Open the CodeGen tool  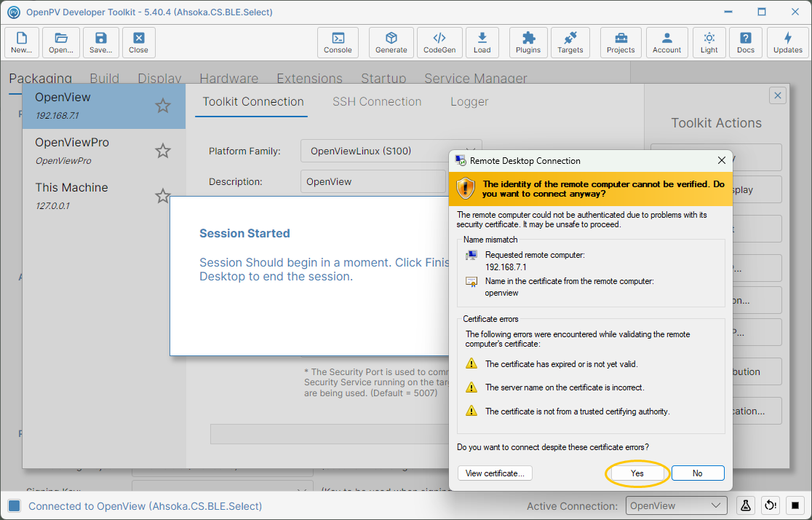click(439, 42)
